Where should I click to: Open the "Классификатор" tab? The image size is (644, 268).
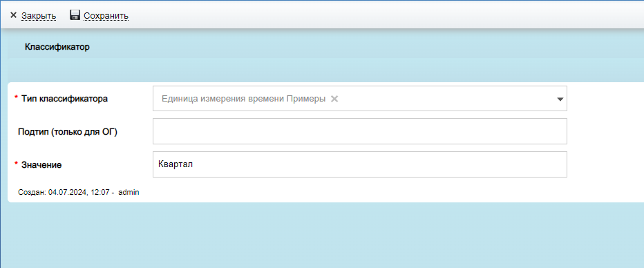tap(57, 47)
